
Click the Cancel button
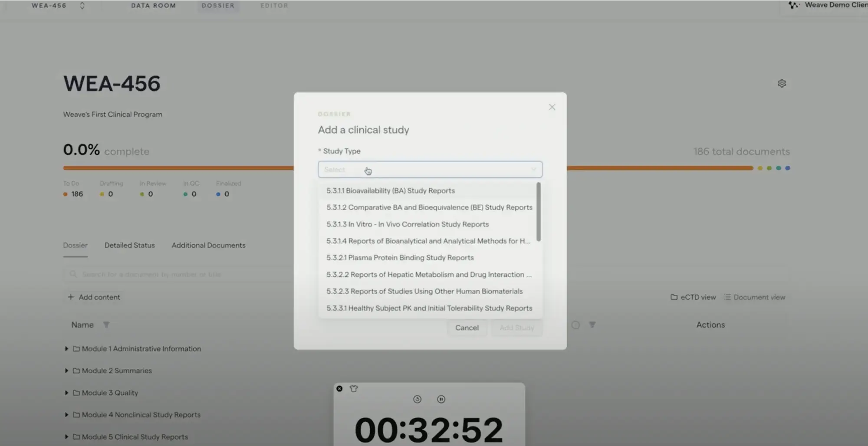pyautogui.click(x=467, y=328)
